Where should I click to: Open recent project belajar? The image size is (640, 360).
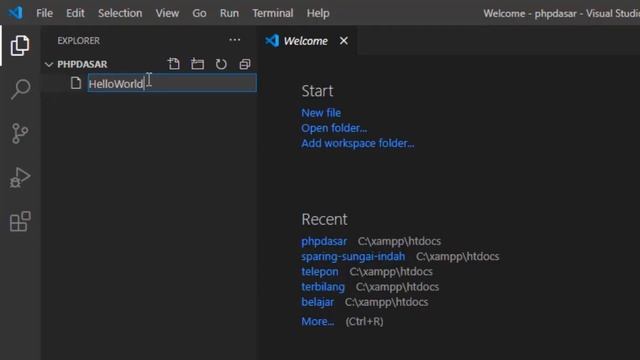point(318,302)
